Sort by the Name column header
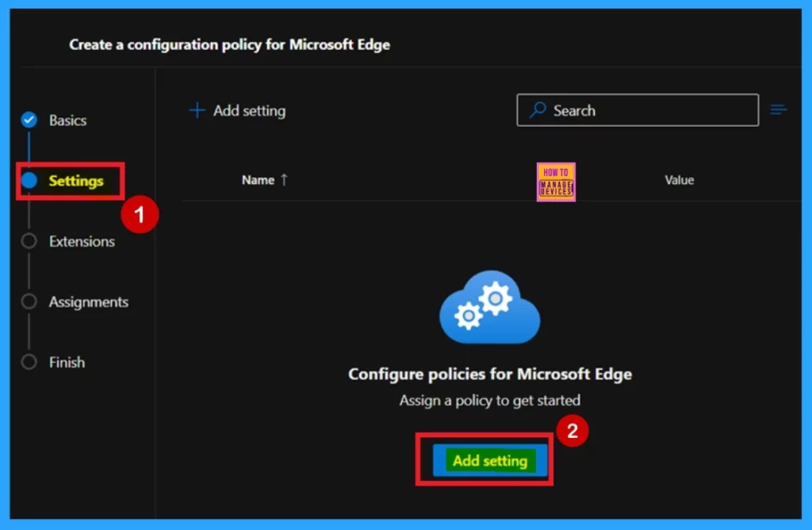The image size is (812, 530). [x=258, y=180]
